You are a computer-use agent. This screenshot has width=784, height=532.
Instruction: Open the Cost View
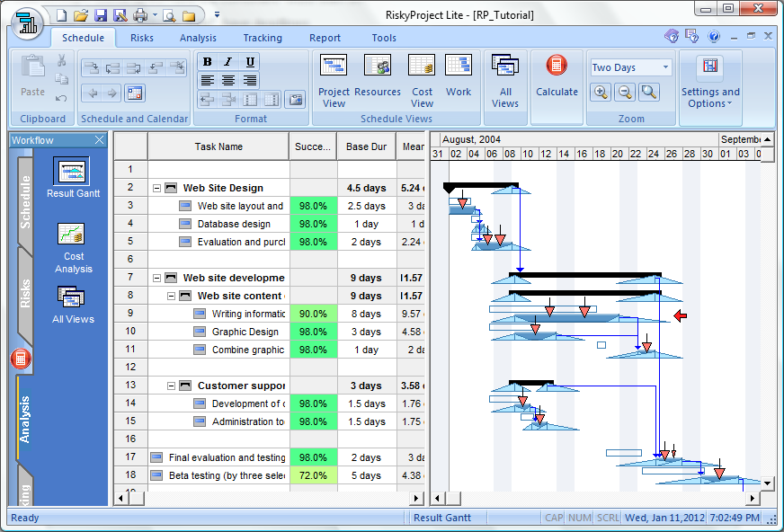point(419,65)
